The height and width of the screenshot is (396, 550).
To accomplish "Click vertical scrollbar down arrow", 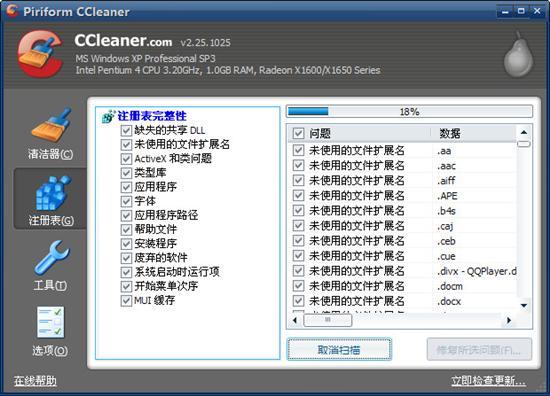I will click(x=524, y=305).
